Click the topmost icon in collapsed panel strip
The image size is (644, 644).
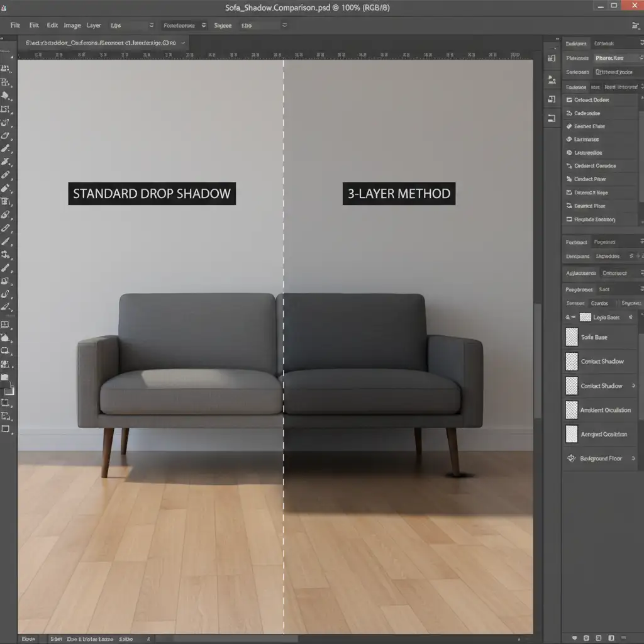(552, 58)
